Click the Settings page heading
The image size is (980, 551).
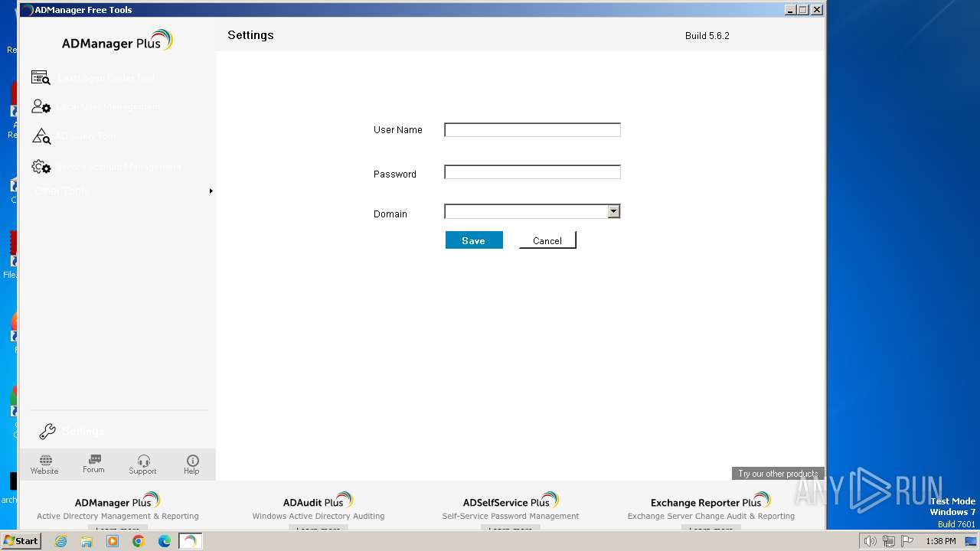click(x=250, y=35)
